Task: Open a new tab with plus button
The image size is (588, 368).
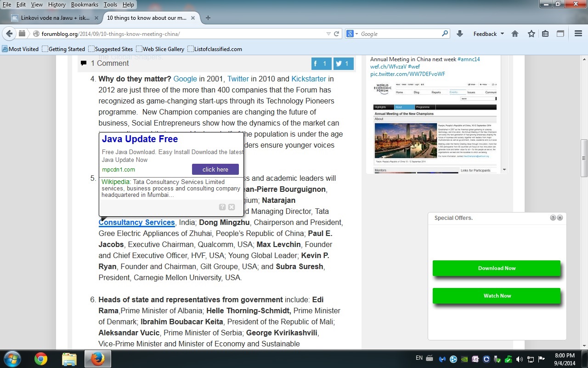Action: 208,18
